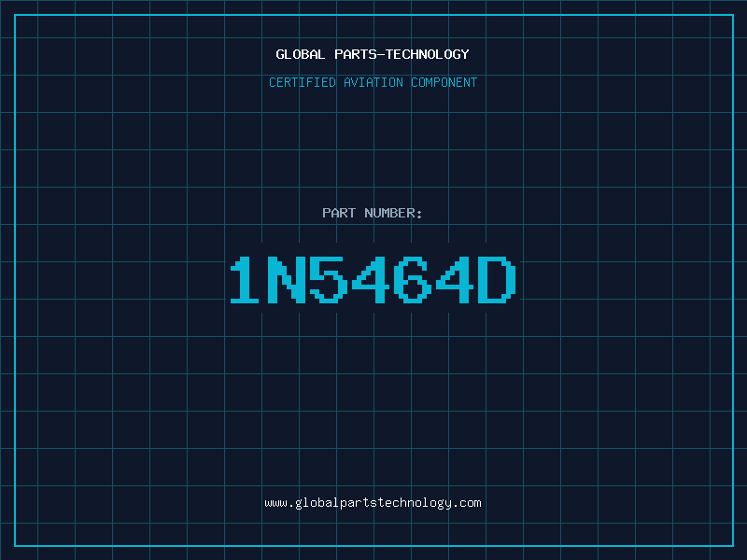Click the trailing letter D of part number
747x560 pixels.
click(x=498, y=279)
